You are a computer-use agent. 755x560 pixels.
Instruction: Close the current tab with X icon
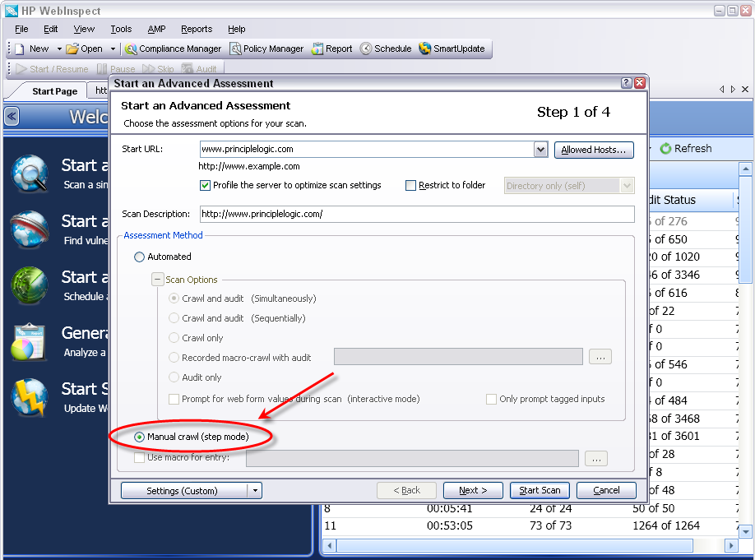pos(745,89)
